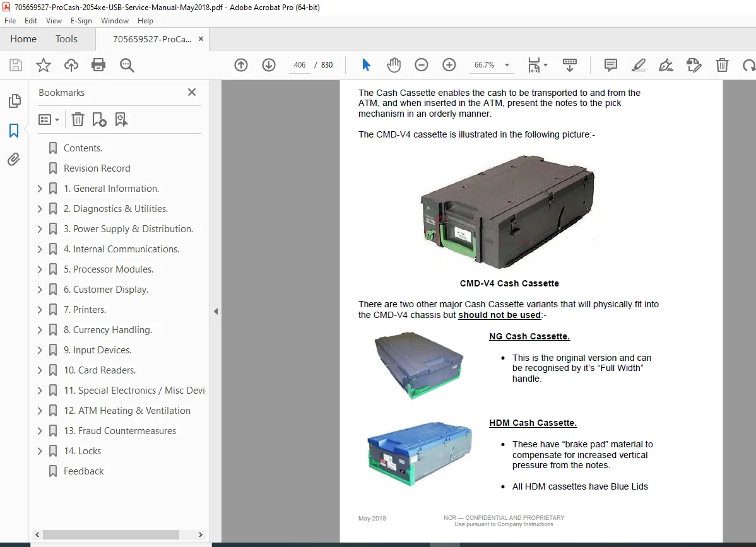The width and height of the screenshot is (756, 547).
Task: Open the fit page options icon
Action: 538,64
